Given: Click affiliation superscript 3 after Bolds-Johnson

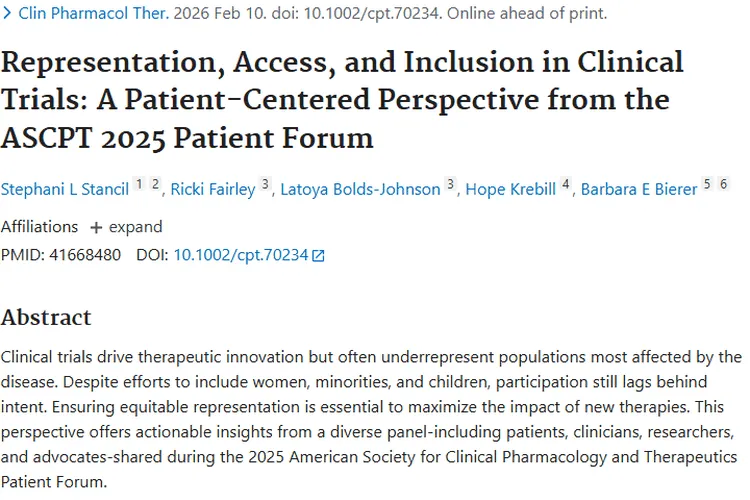Looking at the screenshot, I should pos(450,183).
